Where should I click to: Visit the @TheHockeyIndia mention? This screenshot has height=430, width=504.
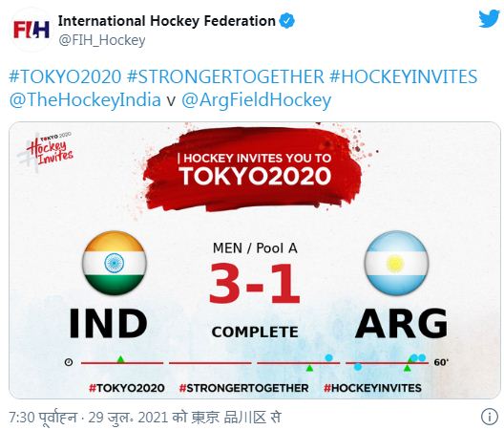tap(85, 99)
